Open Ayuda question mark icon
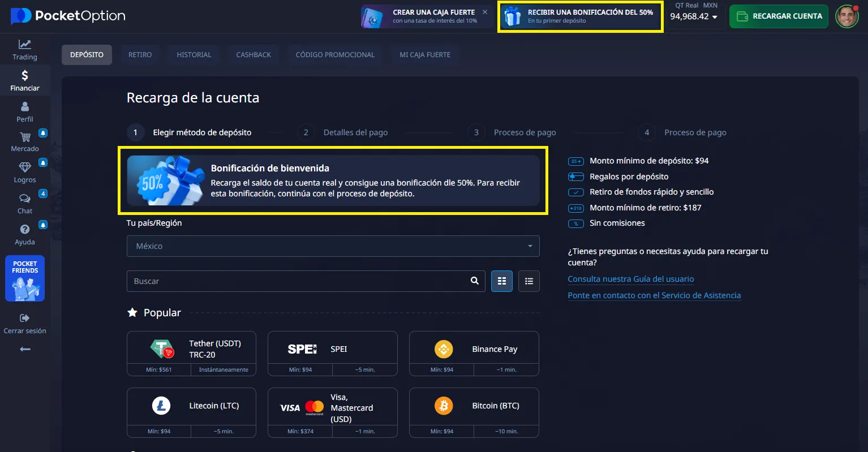868x452 pixels. click(x=25, y=229)
